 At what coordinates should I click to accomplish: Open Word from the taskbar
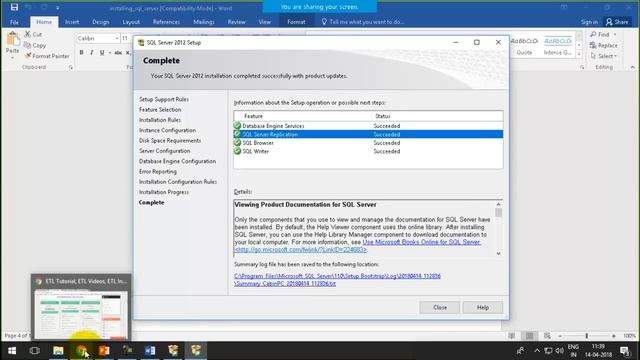pyautogui.click(x=150, y=351)
